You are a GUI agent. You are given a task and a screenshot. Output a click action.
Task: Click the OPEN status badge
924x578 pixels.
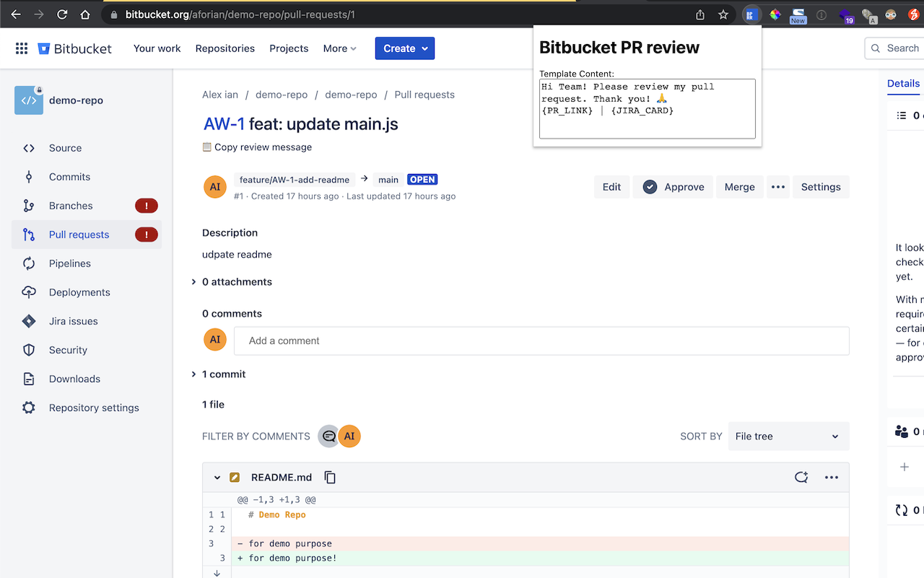pyautogui.click(x=422, y=180)
